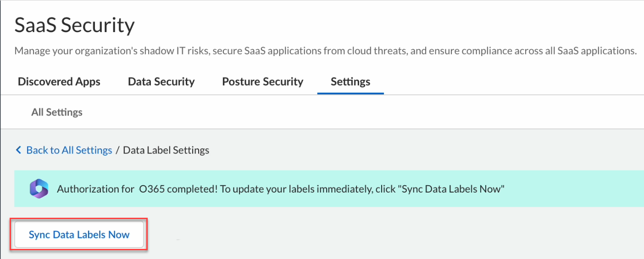Click the Authorization completed banner message
Screen dimensions: 644x259
pos(281,189)
